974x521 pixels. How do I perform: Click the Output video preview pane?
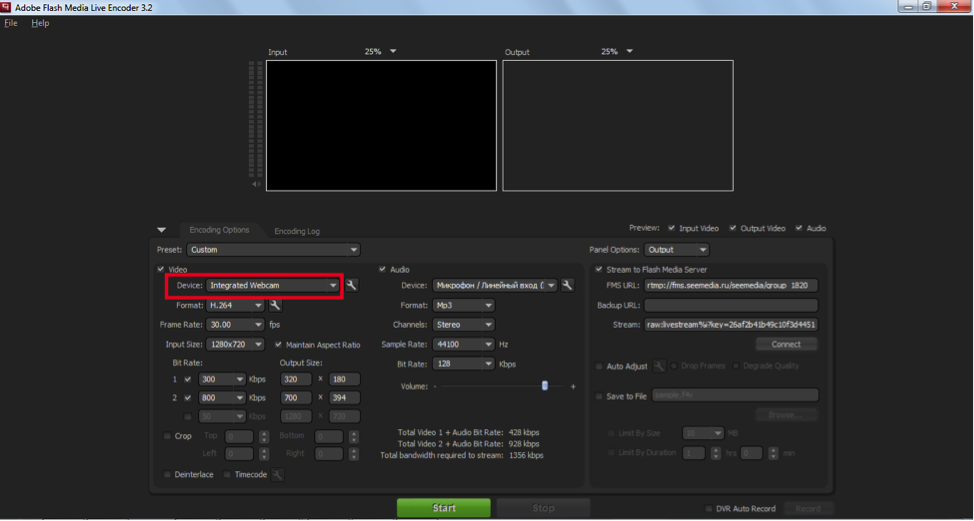[618, 125]
